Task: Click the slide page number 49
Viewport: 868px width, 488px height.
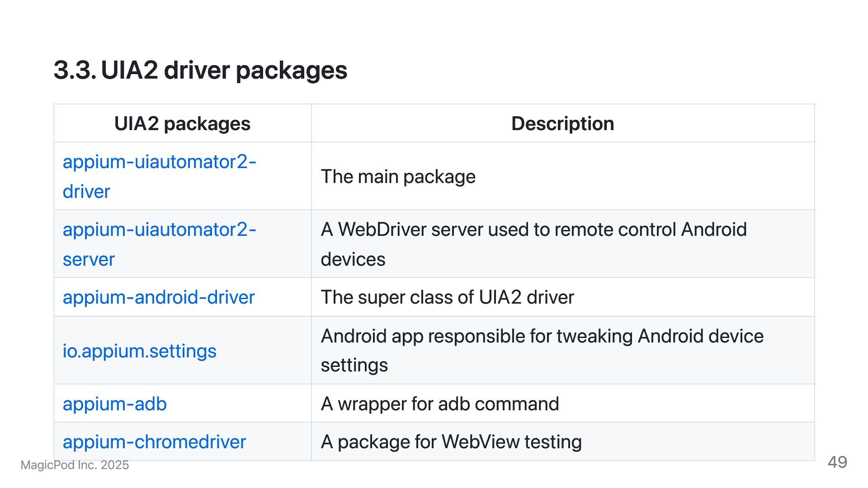Action: (x=837, y=462)
